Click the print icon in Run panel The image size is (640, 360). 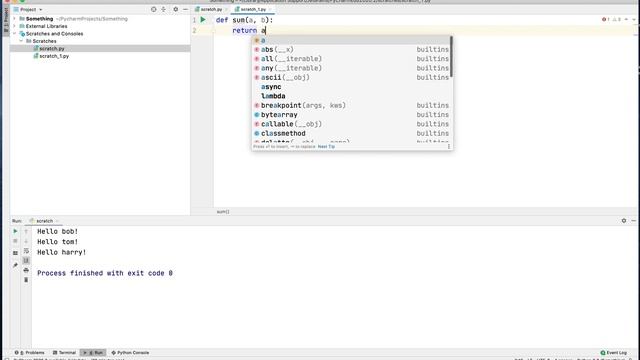[x=26, y=270]
